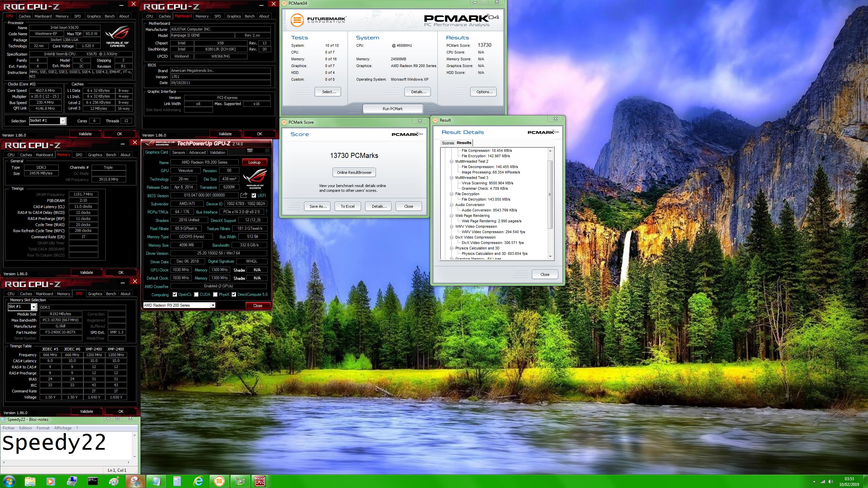The width and height of the screenshot is (868, 488).
Task: Click the Options... button under Results
Action: point(484,92)
